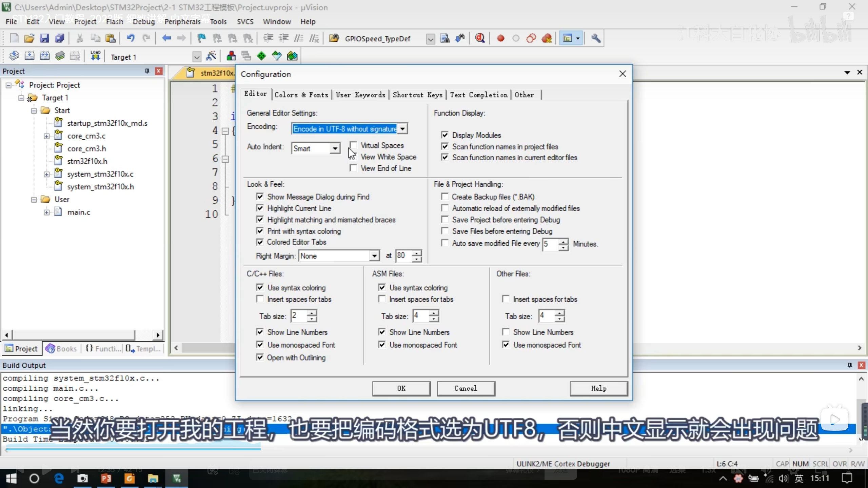The image size is (868, 488).
Task: Enable the Virtual Spaces checkbox
Action: coord(353,145)
